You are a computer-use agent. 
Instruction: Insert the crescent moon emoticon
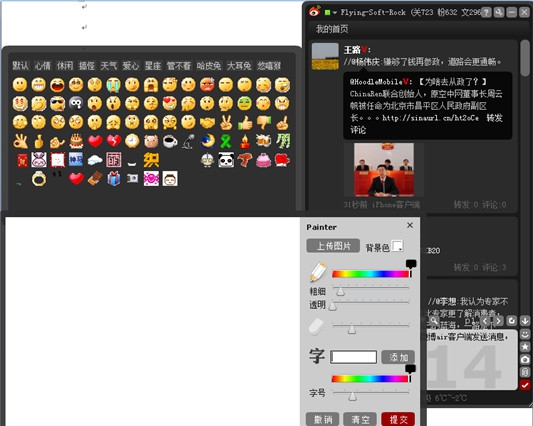click(x=207, y=141)
